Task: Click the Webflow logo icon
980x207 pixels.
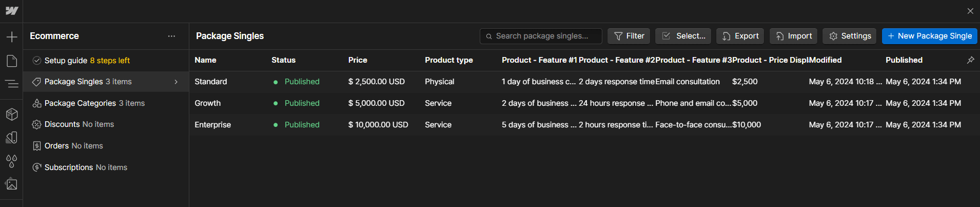Action: coord(11,11)
